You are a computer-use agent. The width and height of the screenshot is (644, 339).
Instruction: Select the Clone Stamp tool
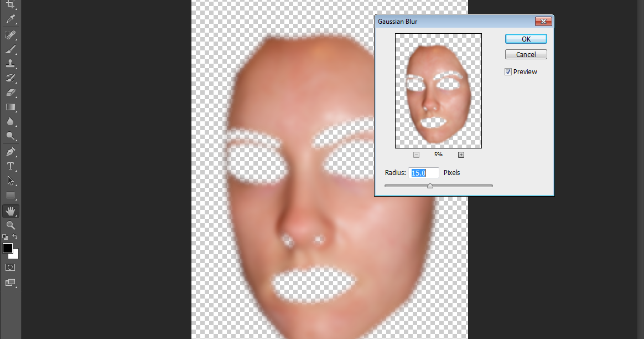[11, 64]
